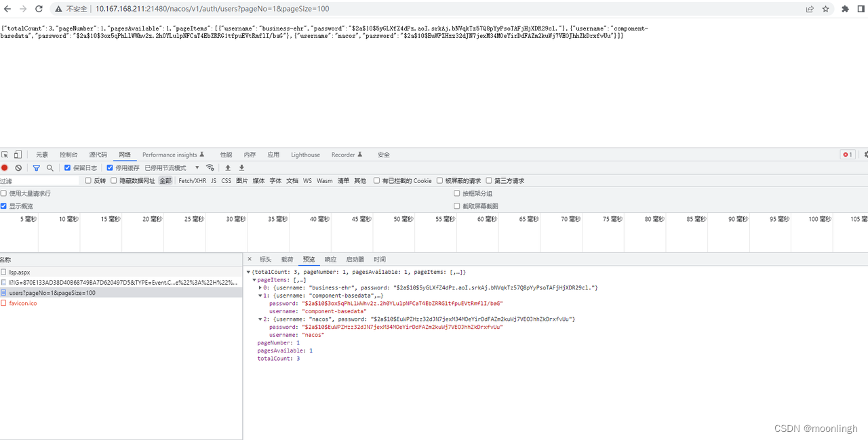Open the side panel icon in browser toolbar
This screenshot has width=868, height=440.
861,9
